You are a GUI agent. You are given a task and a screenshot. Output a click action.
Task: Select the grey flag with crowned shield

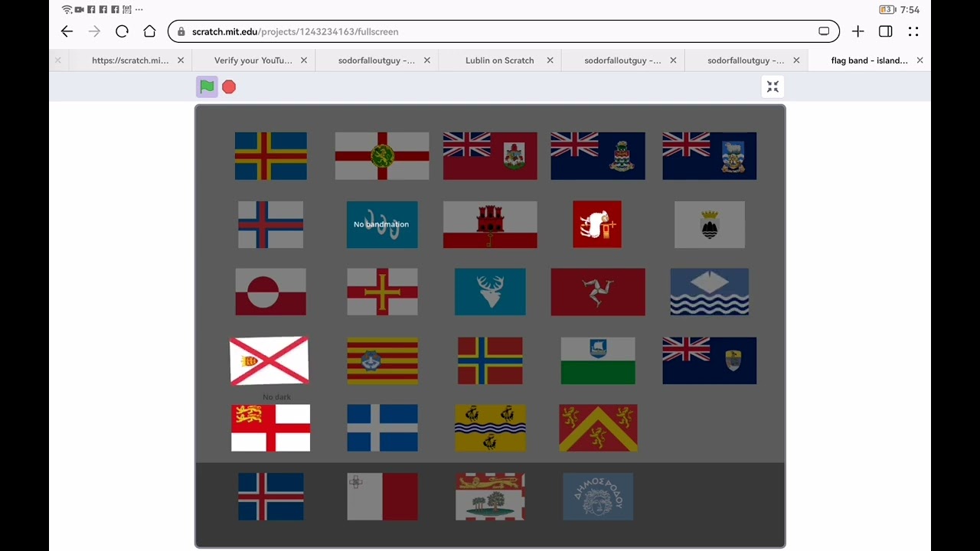point(709,225)
